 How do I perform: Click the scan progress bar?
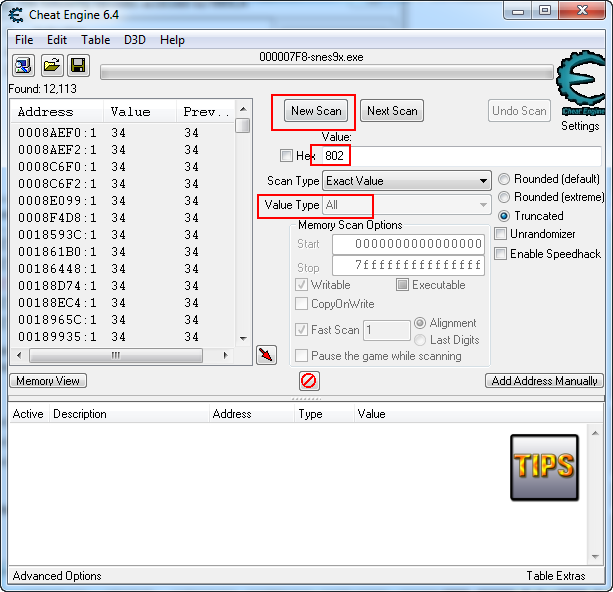click(327, 72)
